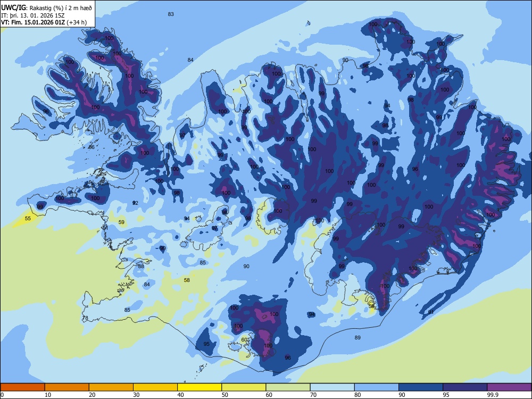The width and height of the screenshot is (532, 399).
Task: Click the 50–60 pale yellow legend segment
Action: pos(244,387)
